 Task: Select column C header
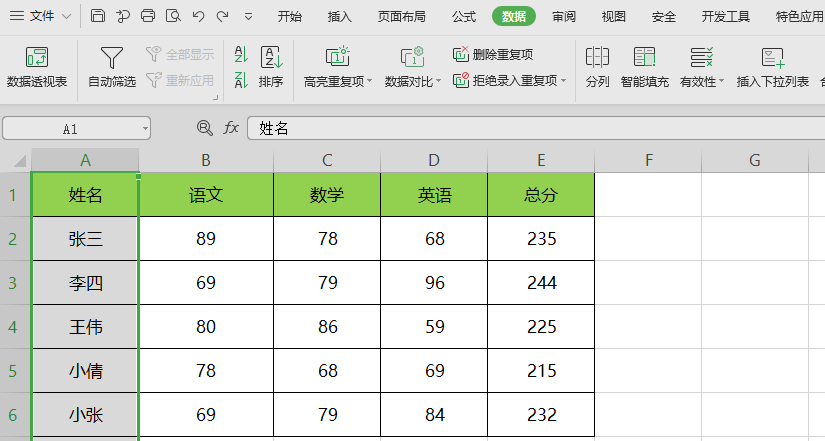point(327,160)
